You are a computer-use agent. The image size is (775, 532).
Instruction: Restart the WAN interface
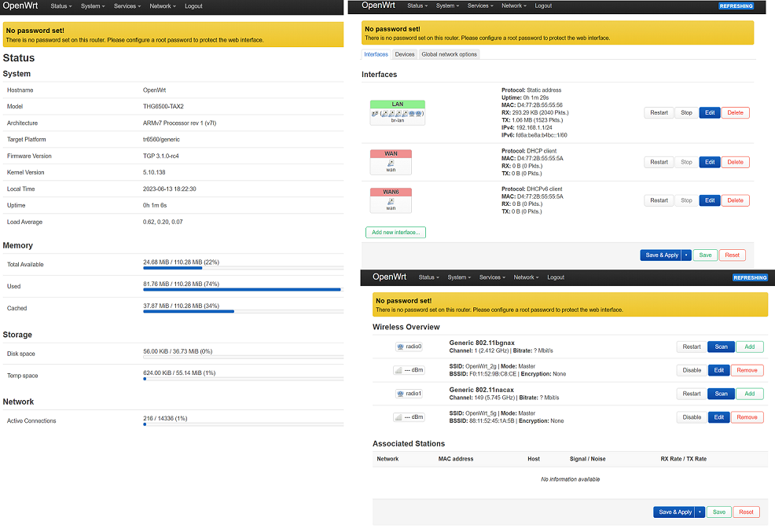click(659, 162)
